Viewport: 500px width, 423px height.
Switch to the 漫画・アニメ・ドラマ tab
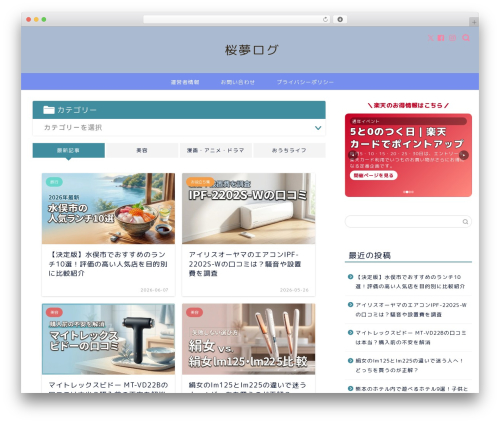216,150
